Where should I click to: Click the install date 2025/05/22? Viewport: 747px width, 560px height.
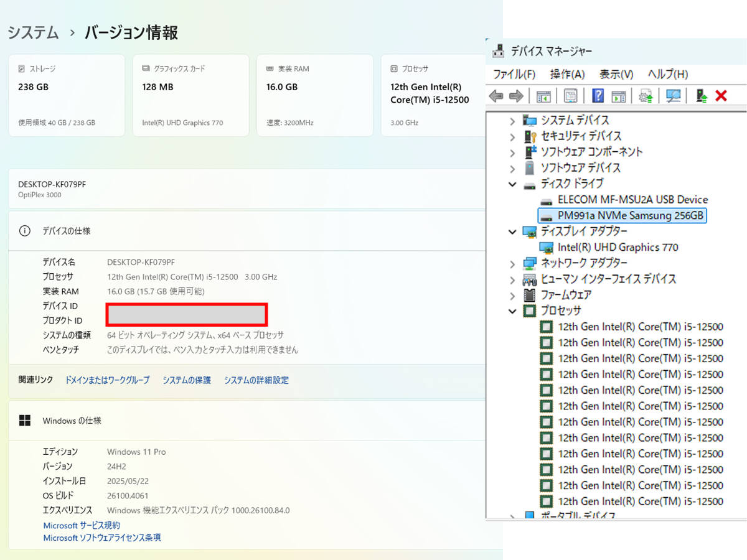coord(128,481)
